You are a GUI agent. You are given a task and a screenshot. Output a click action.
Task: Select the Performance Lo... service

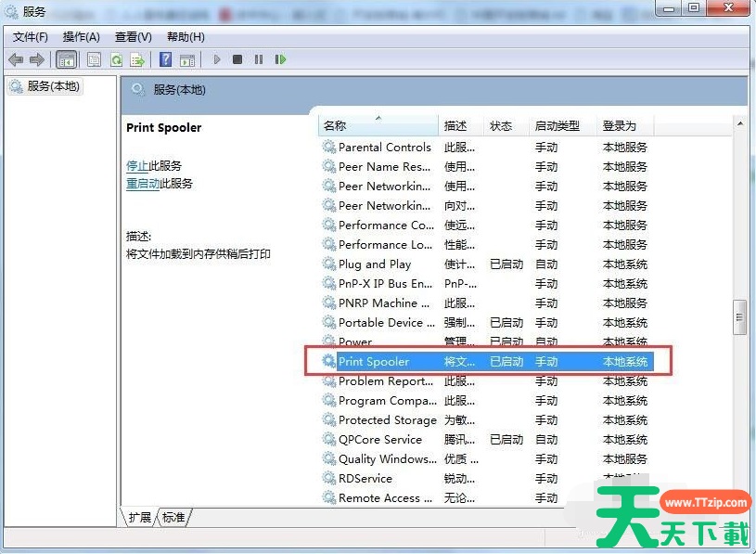coord(385,244)
